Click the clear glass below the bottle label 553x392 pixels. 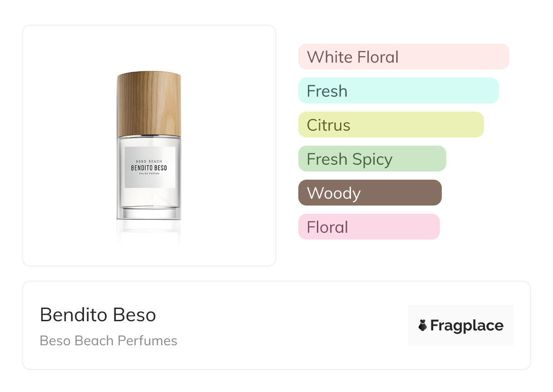(x=149, y=197)
